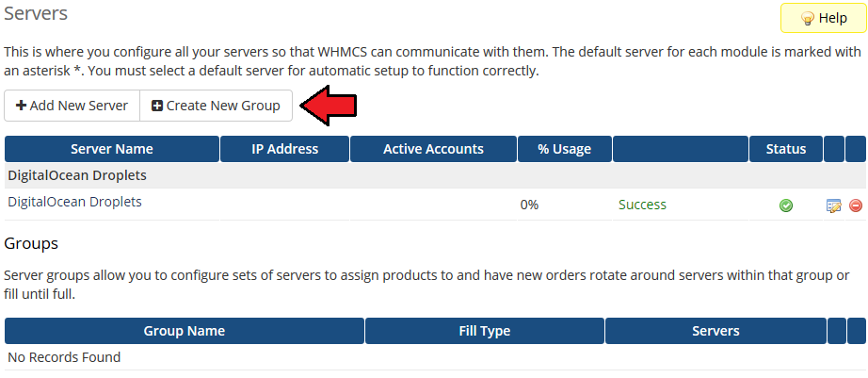The width and height of the screenshot is (868, 378).
Task: Click the Active Accounts column header
Action: pos(433,149)
